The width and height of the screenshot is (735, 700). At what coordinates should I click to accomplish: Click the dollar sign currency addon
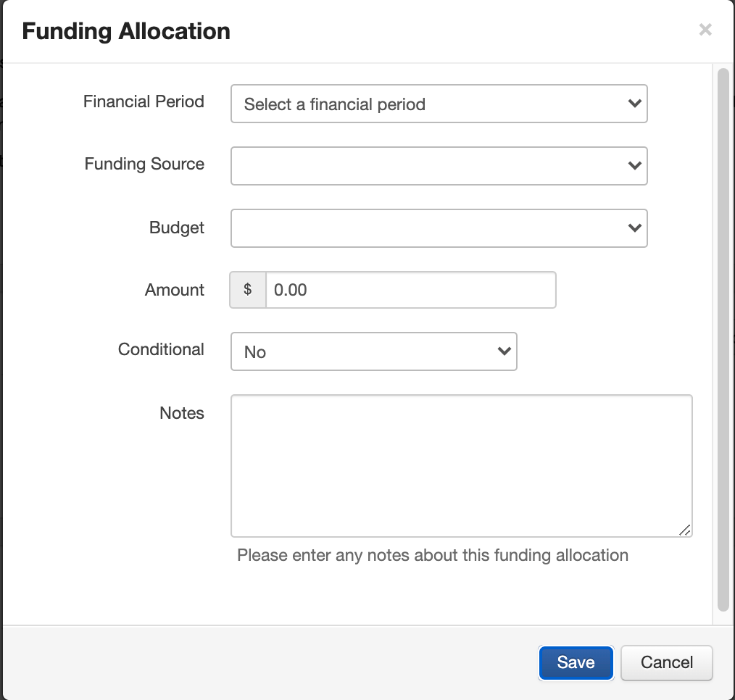[248, 290]
